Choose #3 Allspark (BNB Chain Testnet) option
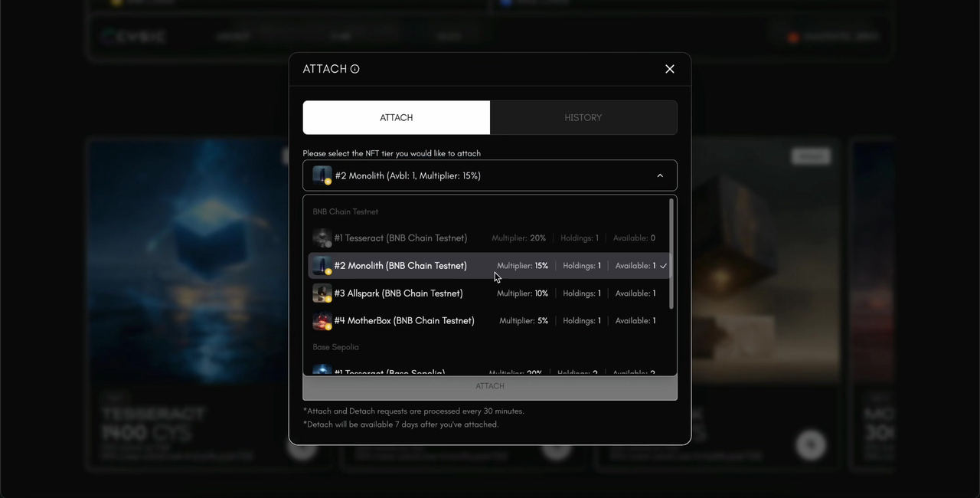Viewport: 980px width, 498px height. [x=398, y=293]
